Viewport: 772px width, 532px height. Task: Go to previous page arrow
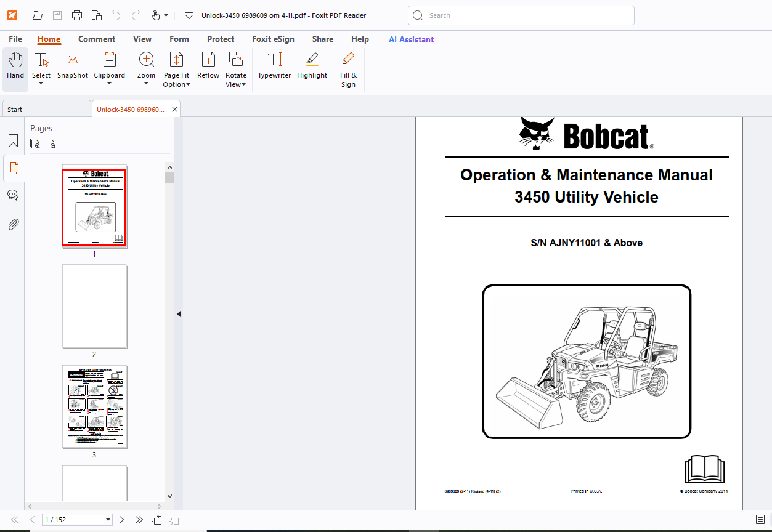pyautogui.click(x=32, y=520)
